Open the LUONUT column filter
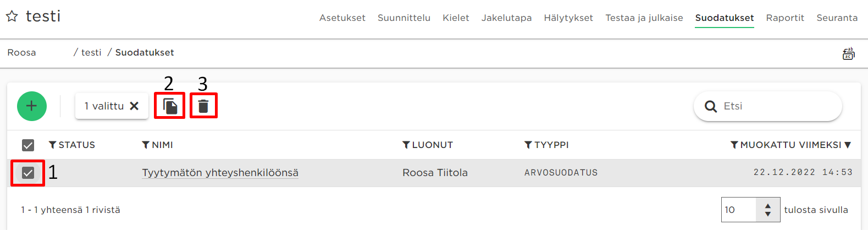868x230 pixels. point(406,145)
